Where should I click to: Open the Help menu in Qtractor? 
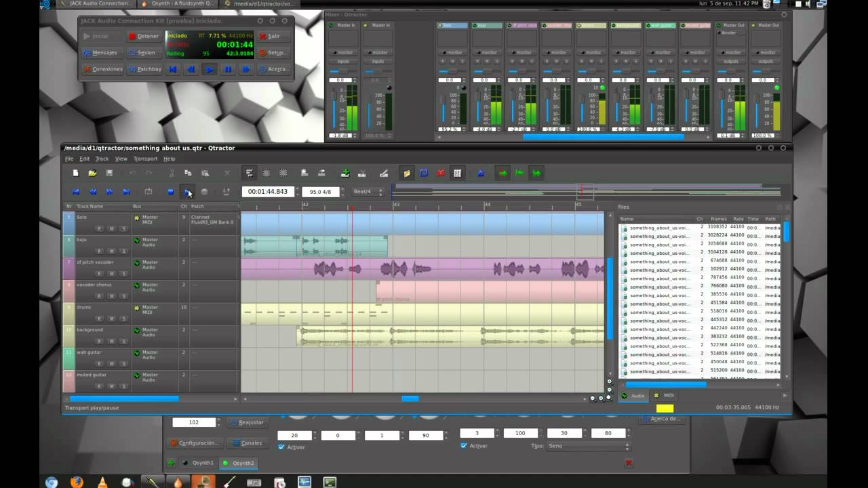click(169, 159)
